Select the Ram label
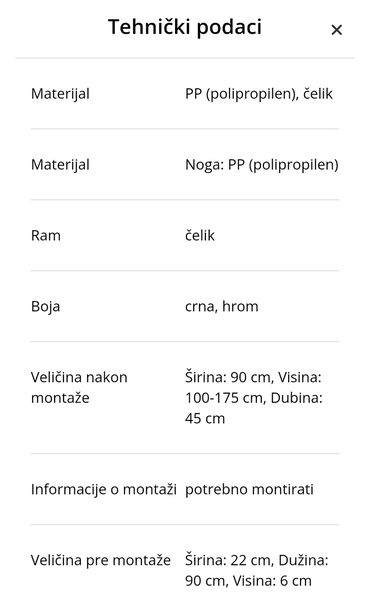 pyautogui.click(x=46, y=236)
